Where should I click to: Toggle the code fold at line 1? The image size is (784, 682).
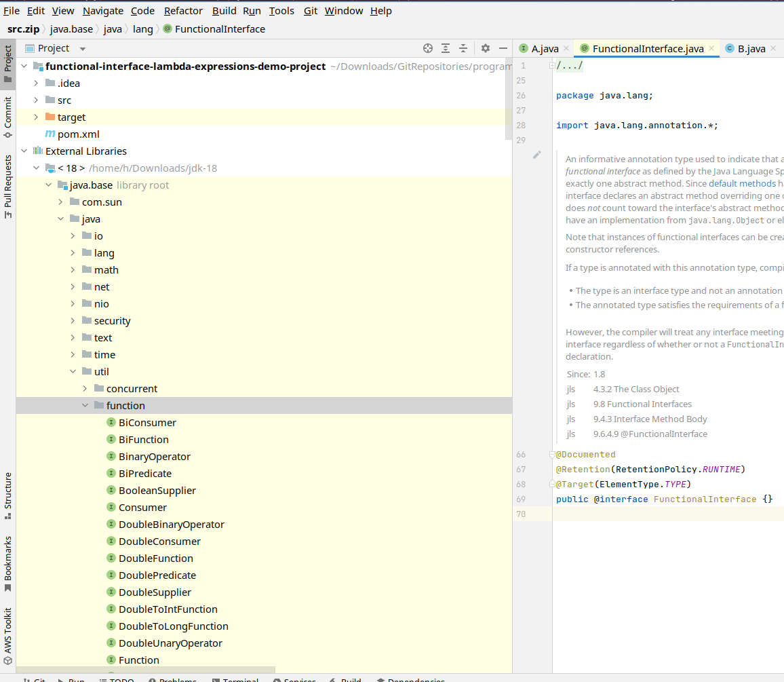(553, 66)
